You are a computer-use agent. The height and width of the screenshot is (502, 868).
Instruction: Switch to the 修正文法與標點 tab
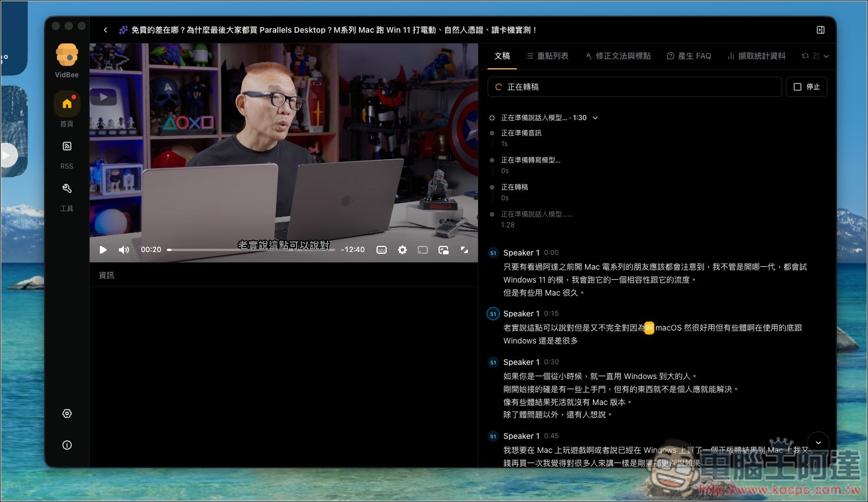[618, 56]
